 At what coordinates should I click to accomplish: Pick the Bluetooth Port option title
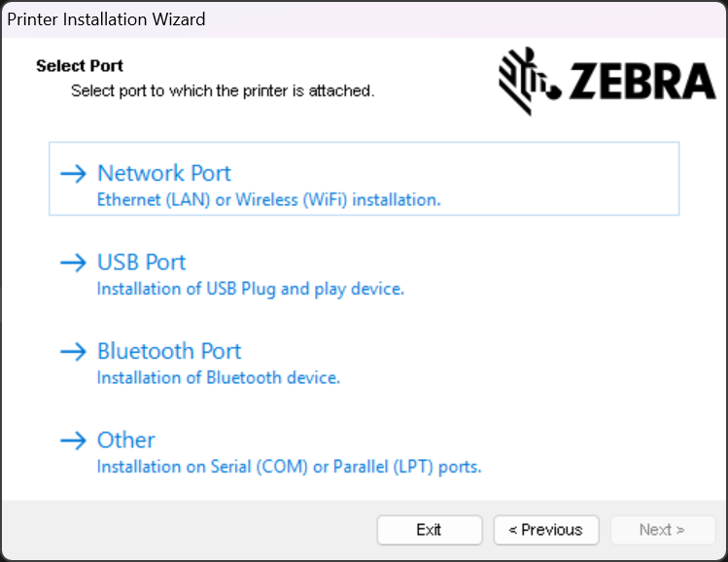[169, 351]
